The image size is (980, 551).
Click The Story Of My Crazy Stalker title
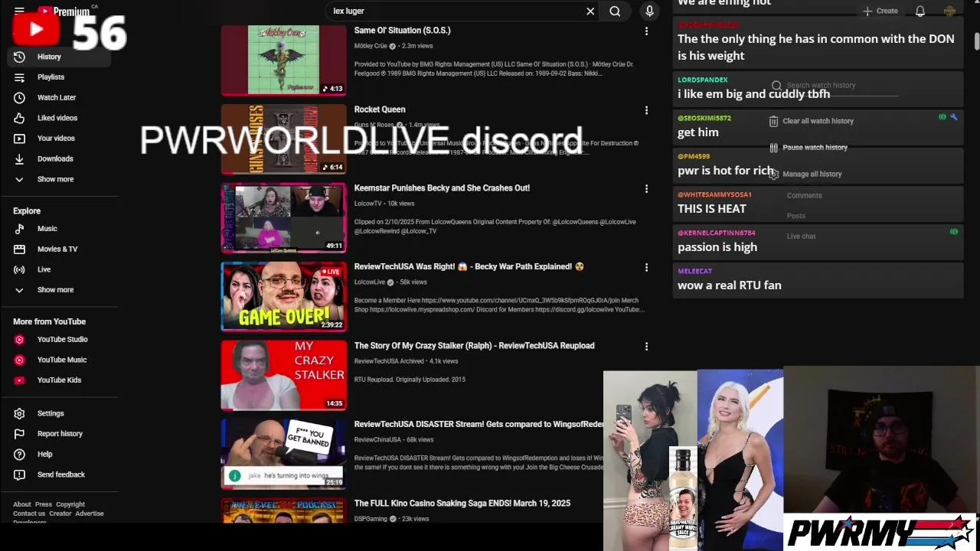click(475, 346)
